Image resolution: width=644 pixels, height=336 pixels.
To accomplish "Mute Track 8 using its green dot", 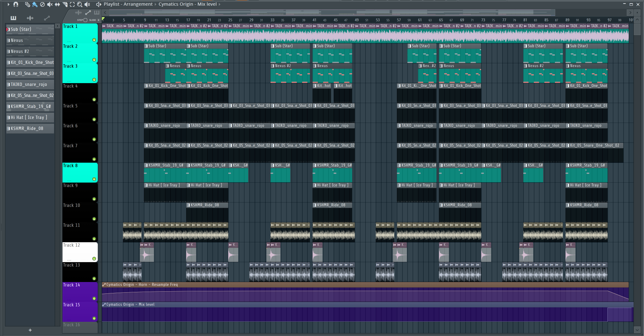I will 94,179.
